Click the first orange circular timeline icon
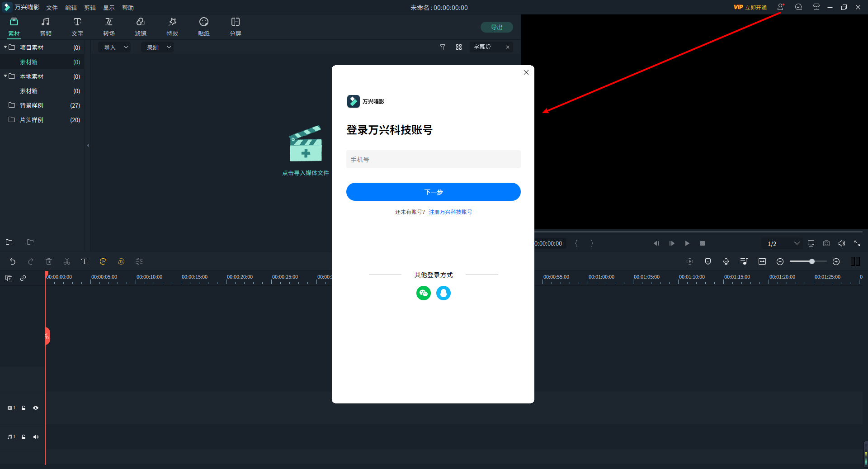 (103, 261)
